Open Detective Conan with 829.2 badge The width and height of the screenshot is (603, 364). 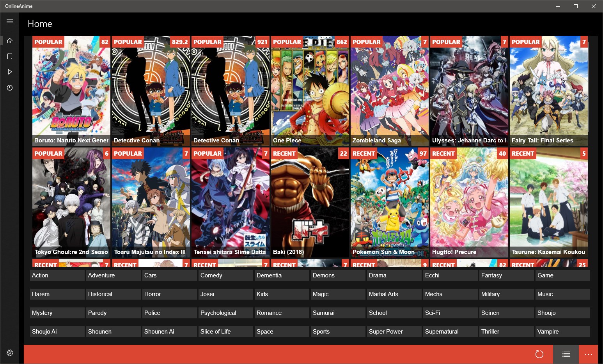[x=151, y=91]
